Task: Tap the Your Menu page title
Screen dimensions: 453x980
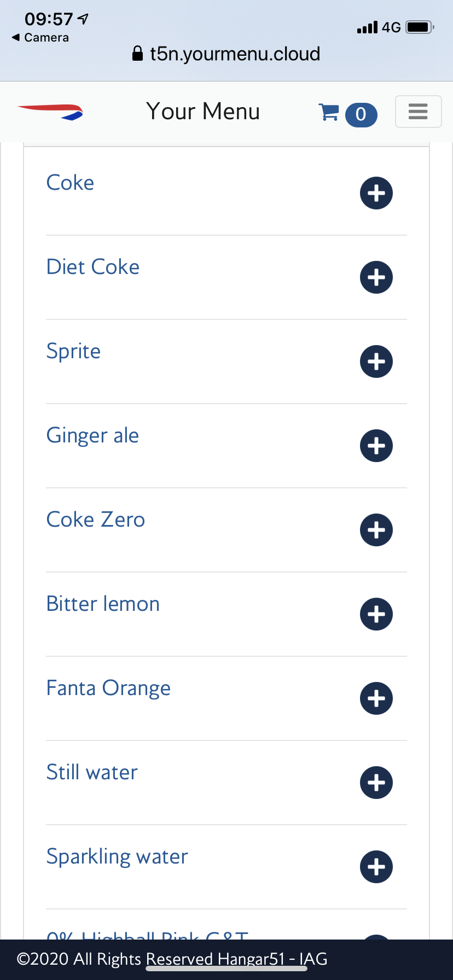Action: (x=203, y=111)
